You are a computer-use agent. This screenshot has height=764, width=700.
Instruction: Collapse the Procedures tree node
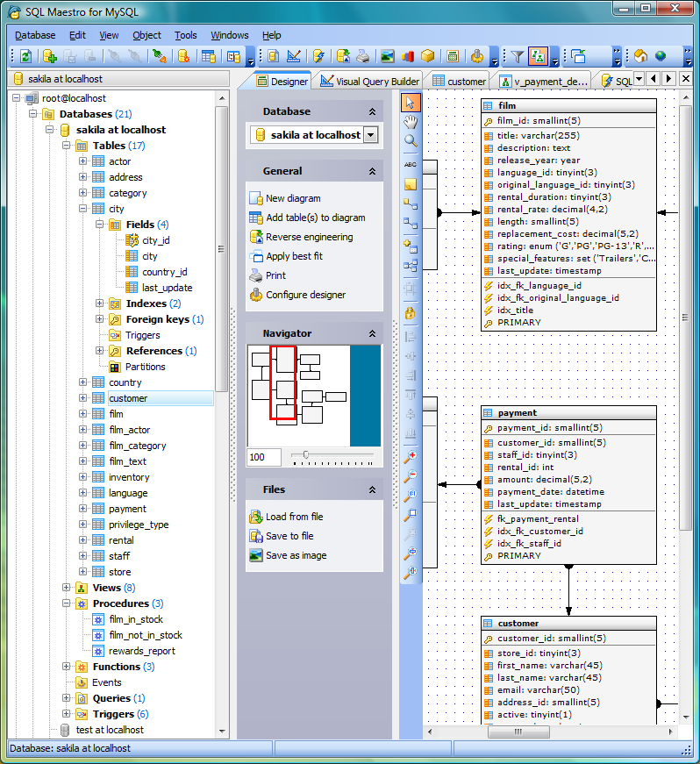coord(67,603)
